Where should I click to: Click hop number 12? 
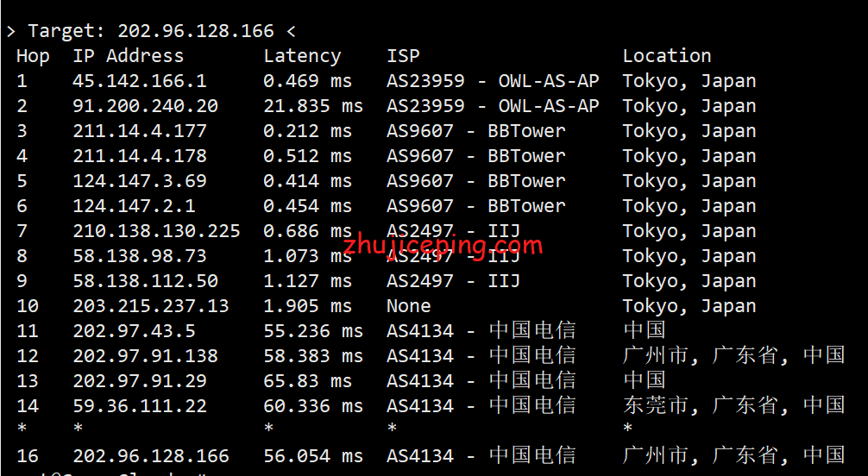pos(28,356)
